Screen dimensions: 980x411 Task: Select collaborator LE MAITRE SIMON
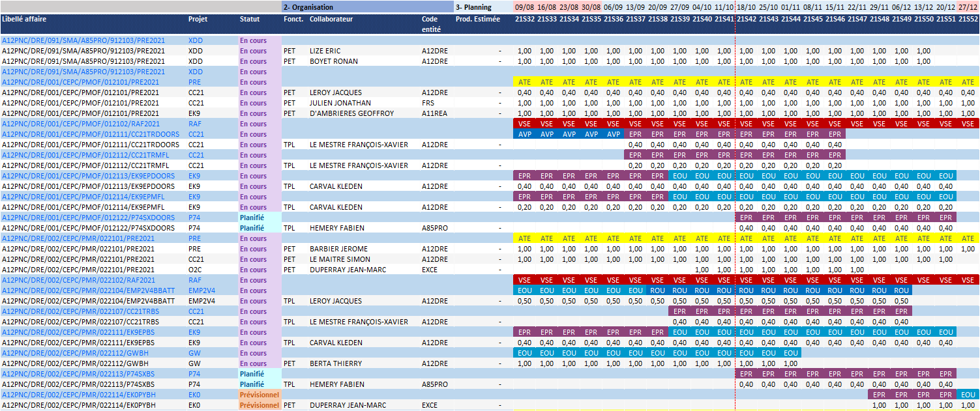point(340,259)
